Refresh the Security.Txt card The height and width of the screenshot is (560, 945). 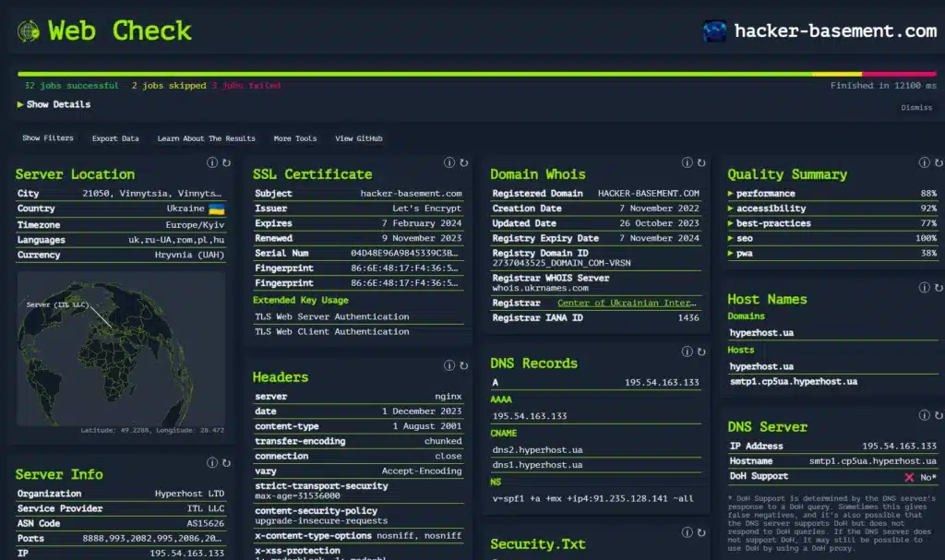tap(701, 532)
